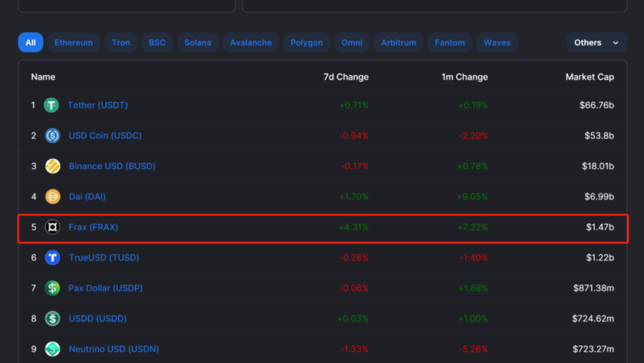Filter stablecoins by Solana chain
This screenshot has width=644, height=363.
pyautogui.click(x=197, y=42)
